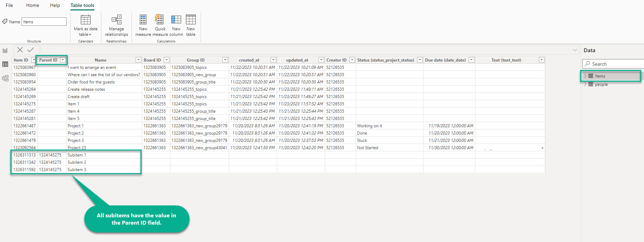
Task: Click the Quick measure icon
Action: [160, 20]
